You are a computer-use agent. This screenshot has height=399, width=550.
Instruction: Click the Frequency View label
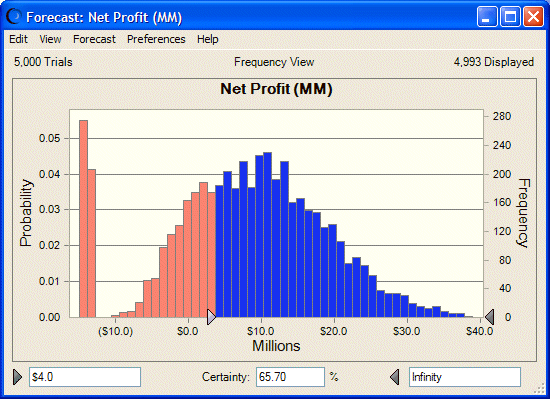[x=274, y=62]
